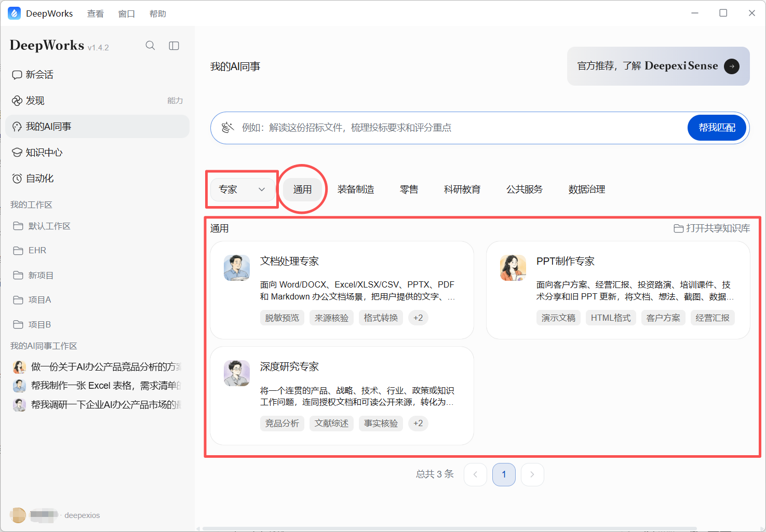Open the PPT制作专家 card title
The height and width of the screenshot is (532, 766).
click(566, 261)
